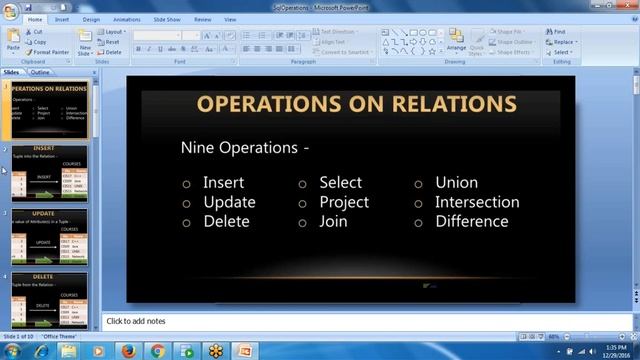The width and height of the screenshot is (640, 360).
Task: Switch to the Design tab
Action: (91, 20)
